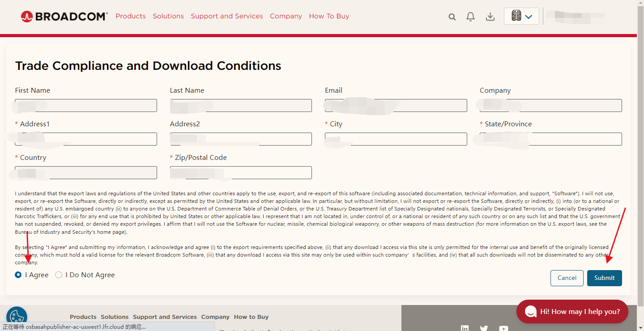Click the Last Name field

coord(241,105)
